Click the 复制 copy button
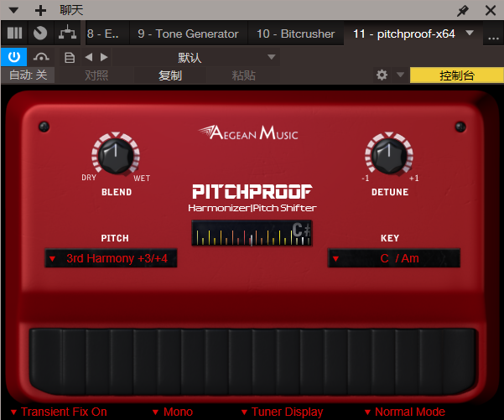504x420 pixels. click(170, 75)
